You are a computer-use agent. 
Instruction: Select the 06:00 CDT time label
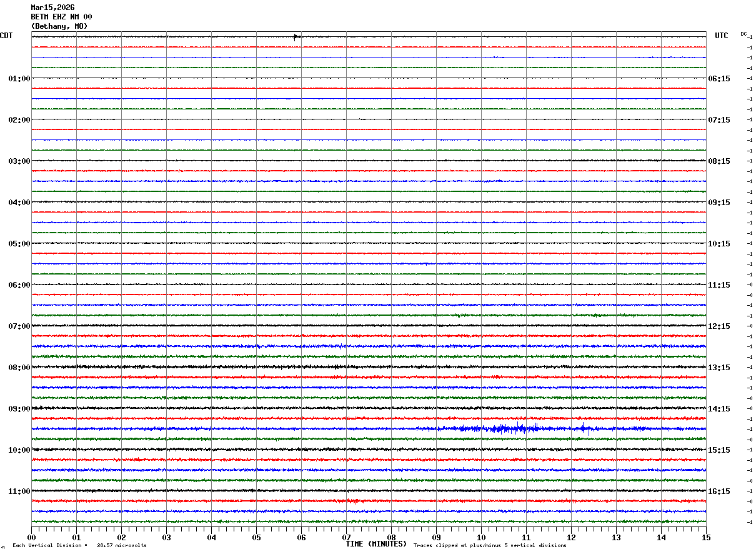tap(19, 285)
